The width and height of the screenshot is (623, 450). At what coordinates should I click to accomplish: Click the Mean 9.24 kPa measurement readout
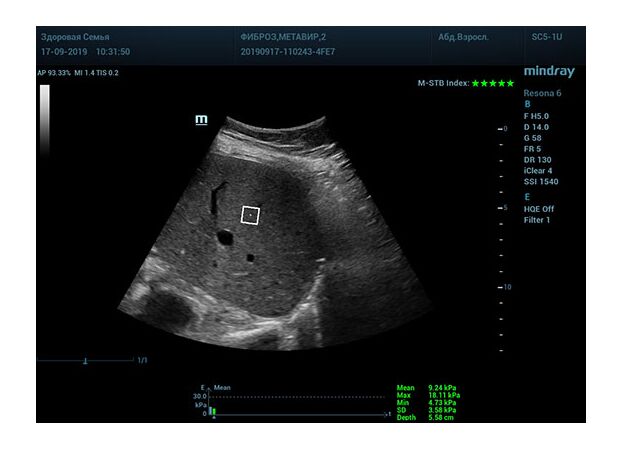[428, 388]
